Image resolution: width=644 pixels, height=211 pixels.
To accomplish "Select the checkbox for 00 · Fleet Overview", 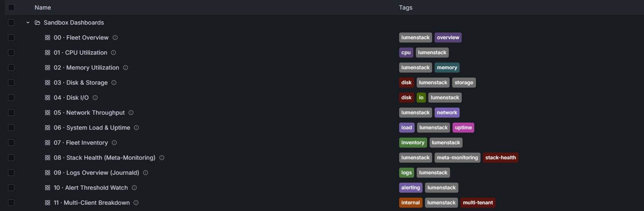I will [11, 38].
